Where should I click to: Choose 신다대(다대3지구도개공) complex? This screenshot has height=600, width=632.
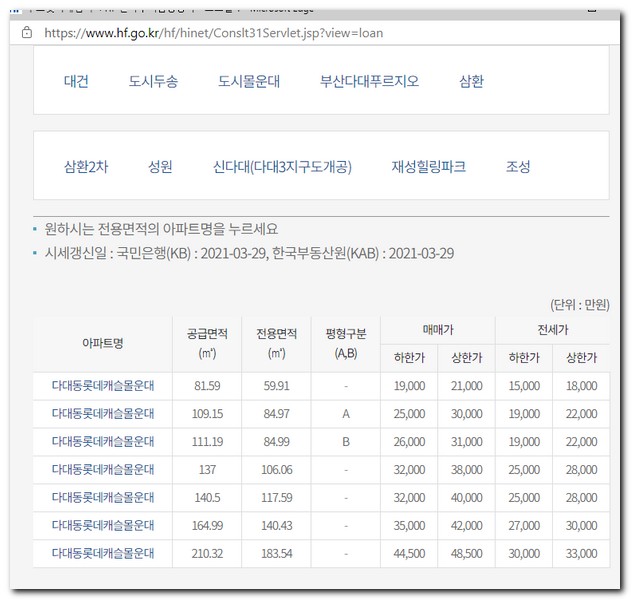[282, 167]
